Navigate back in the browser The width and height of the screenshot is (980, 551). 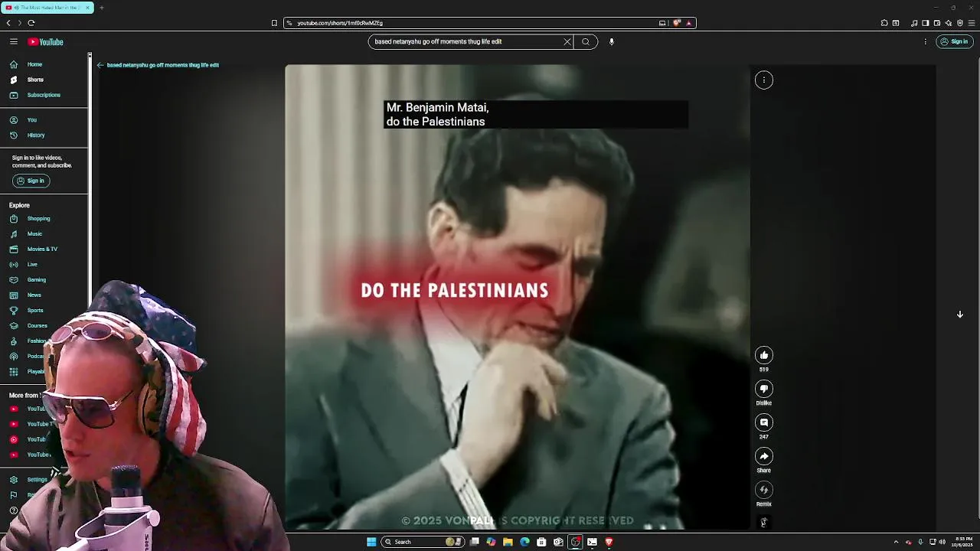coord(8,23)
